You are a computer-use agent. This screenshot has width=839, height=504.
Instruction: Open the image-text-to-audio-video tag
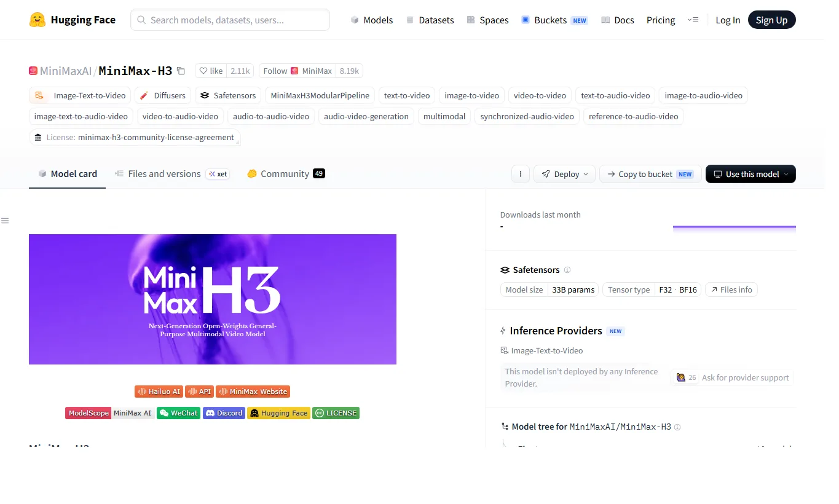point(81,116)
